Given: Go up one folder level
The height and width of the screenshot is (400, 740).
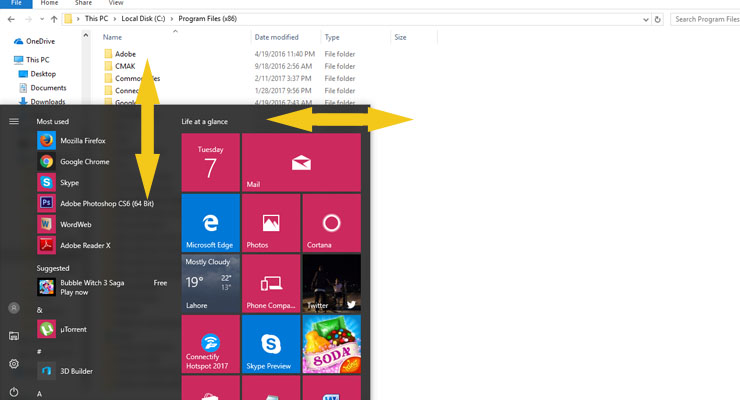Looking at the screenshot, I should [x=54, y=19].
